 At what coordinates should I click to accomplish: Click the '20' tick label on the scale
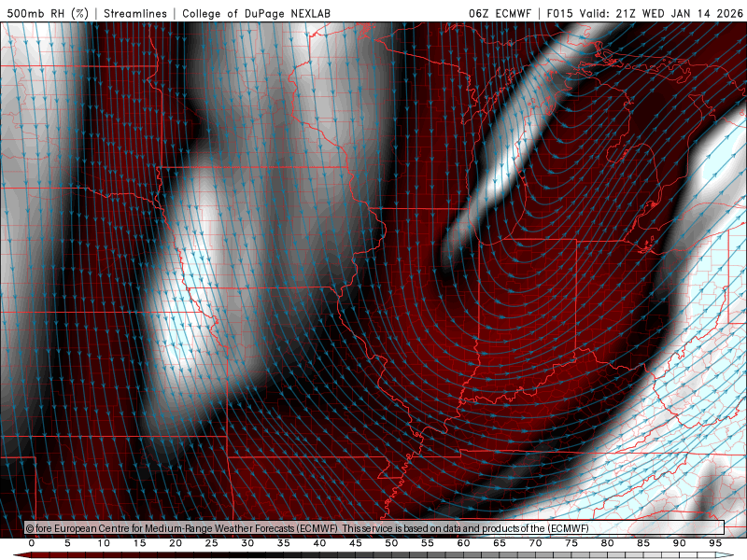point(176,543)
